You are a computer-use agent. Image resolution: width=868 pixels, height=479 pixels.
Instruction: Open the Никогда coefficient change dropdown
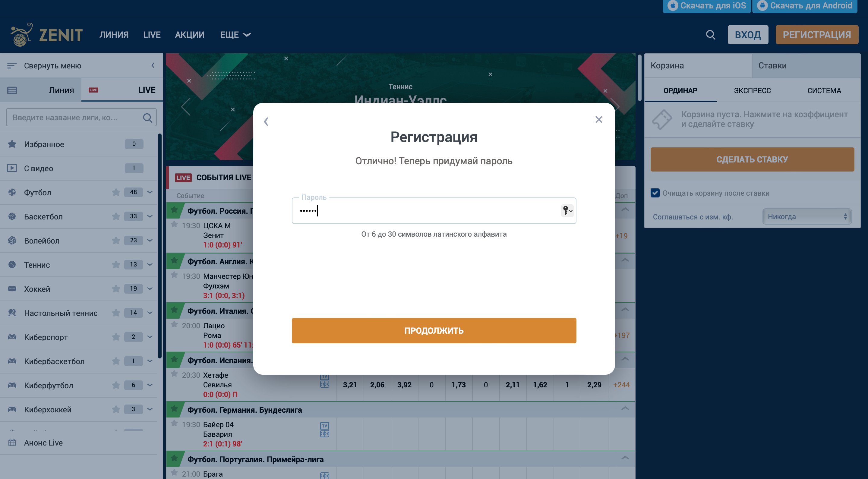pos(807,217)
